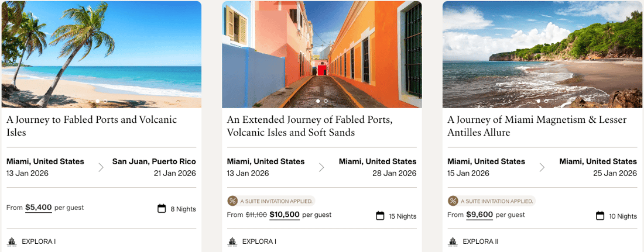The width and height of the screenshot is (644, 252).
Task: Click the calendar icon next to 10 Nights
Action: 600,216
